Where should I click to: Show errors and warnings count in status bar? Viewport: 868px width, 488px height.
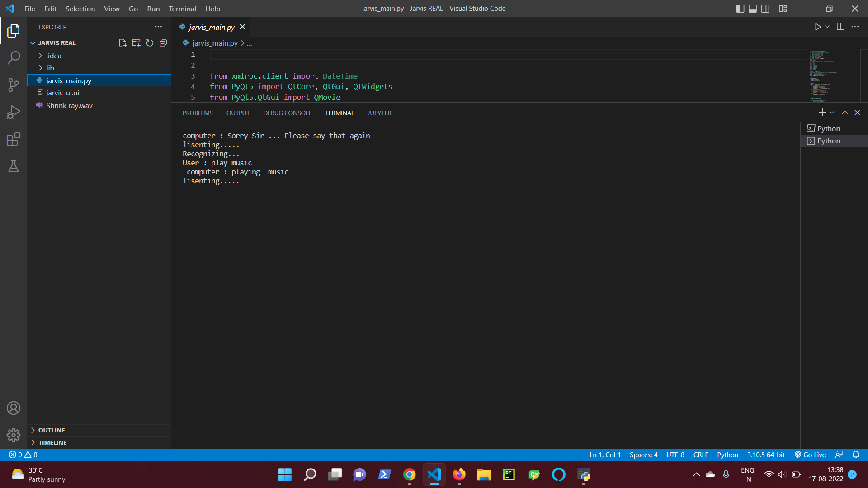tap(24, 455)
